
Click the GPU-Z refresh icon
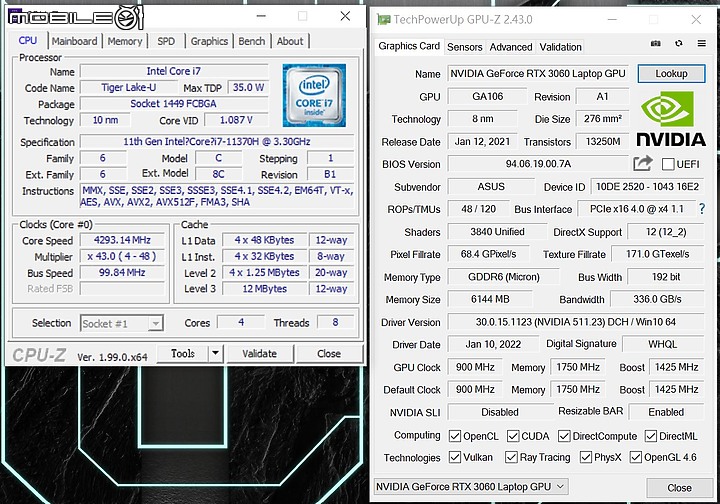click(x=679, y=43)
